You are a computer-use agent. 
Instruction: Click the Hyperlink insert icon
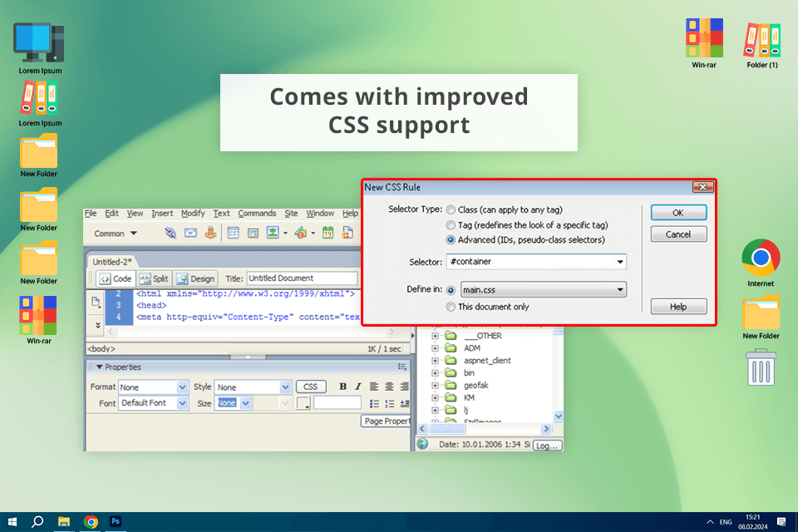point(170,233)
